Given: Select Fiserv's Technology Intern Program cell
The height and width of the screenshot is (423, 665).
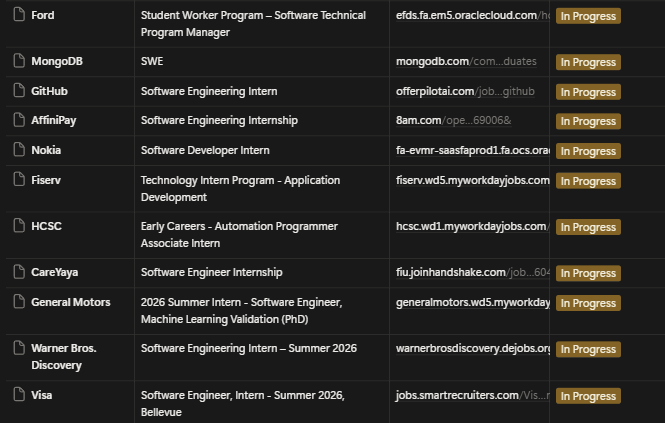Looking at the screenshot, I should [262, 189].
